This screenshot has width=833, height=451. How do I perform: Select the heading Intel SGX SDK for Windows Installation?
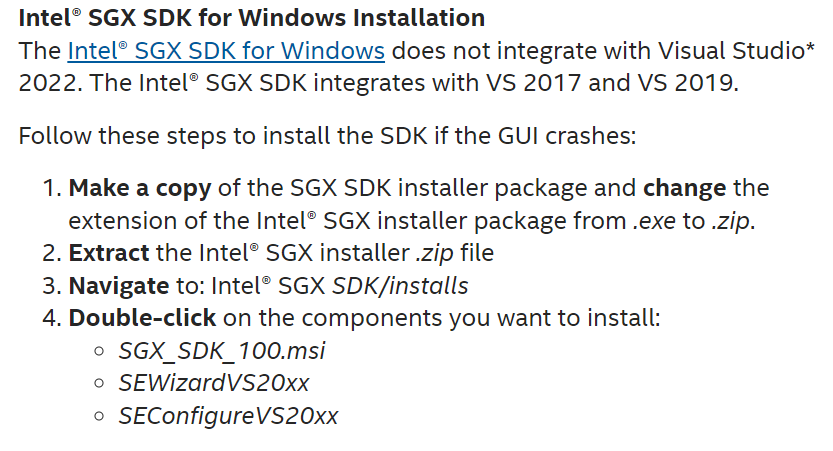(x=252, y=18)
